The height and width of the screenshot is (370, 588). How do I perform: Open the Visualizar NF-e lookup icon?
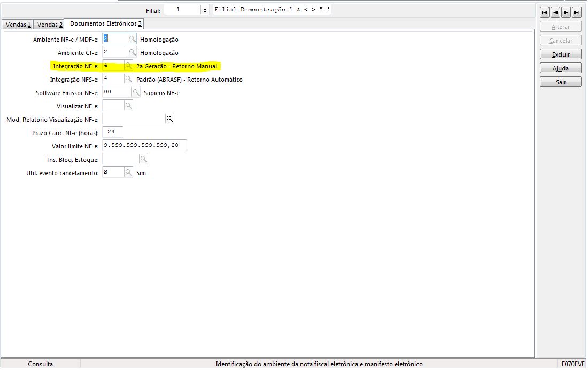129,106
